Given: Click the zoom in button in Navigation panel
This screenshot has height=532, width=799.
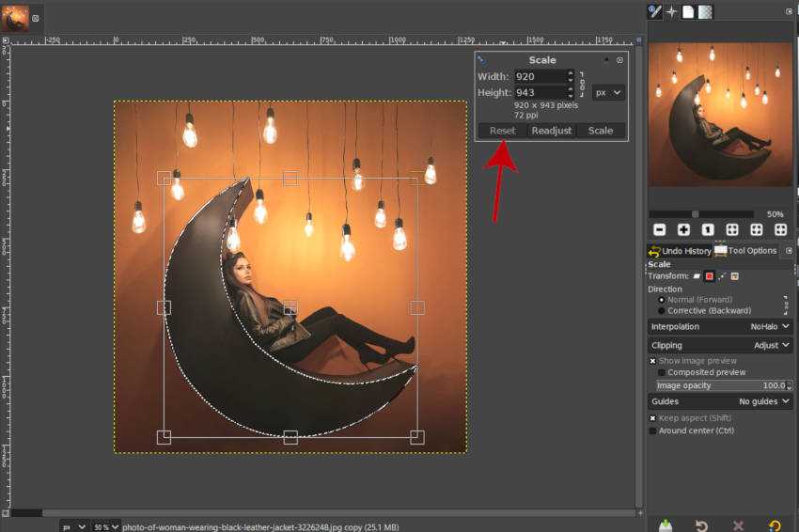Looking at the screenshot, I should tap(683, 229).
